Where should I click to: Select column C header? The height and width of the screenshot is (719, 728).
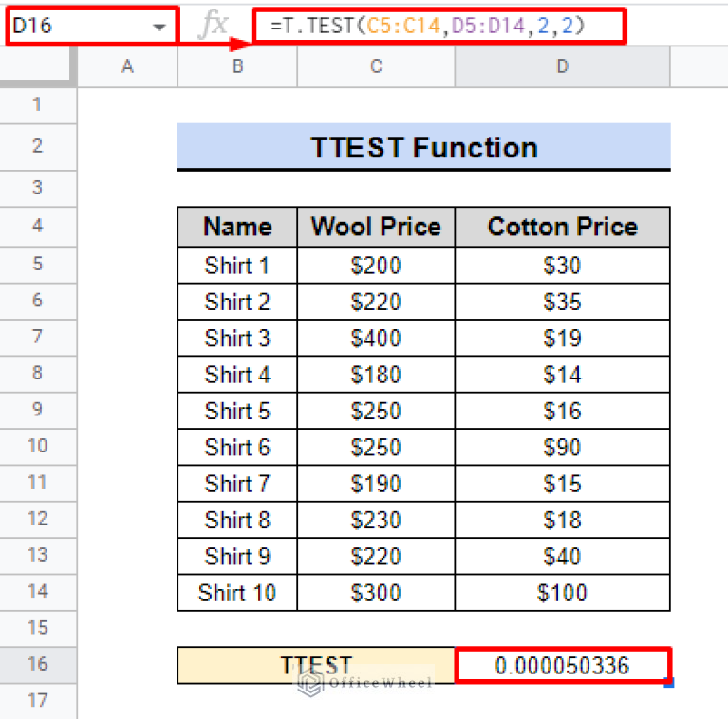click(376, 66)
